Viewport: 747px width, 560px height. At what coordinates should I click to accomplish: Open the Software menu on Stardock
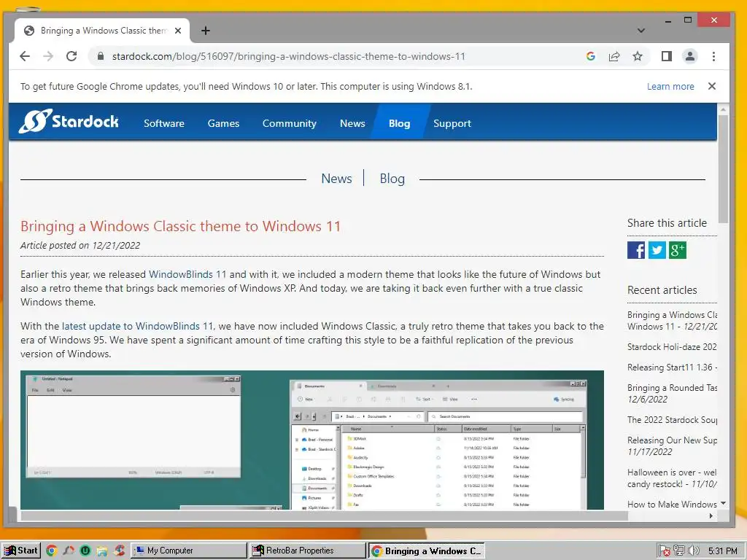tap(164, 123)
